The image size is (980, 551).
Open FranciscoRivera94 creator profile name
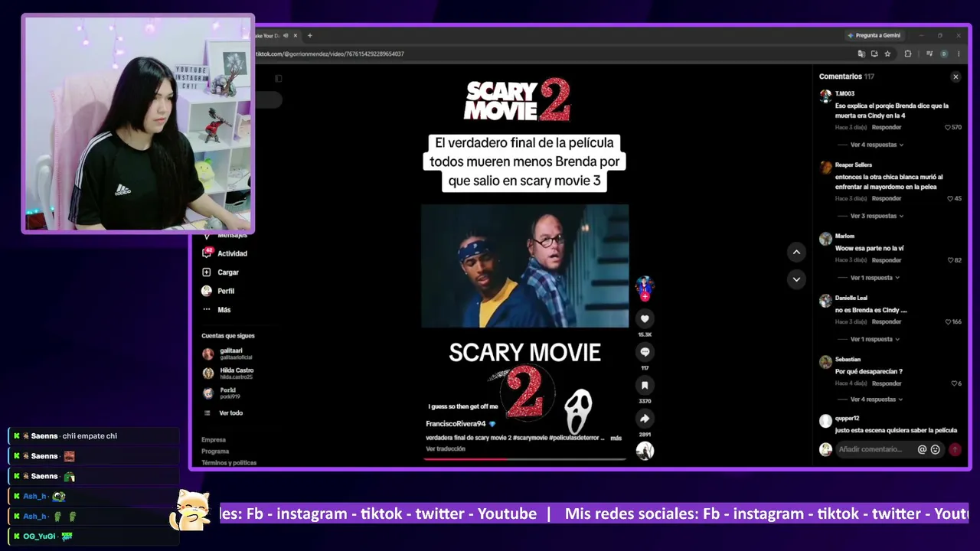point(456,424)
